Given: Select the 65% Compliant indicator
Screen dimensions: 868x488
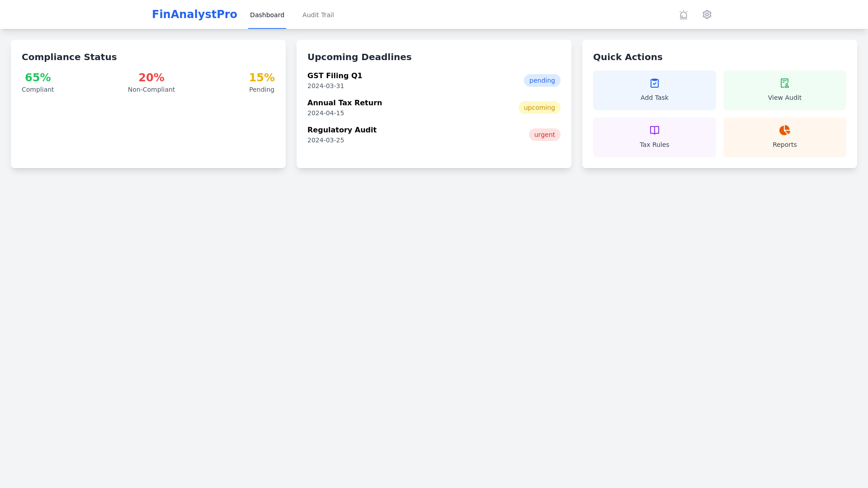Looking at the screenshot, I should 38,82.
